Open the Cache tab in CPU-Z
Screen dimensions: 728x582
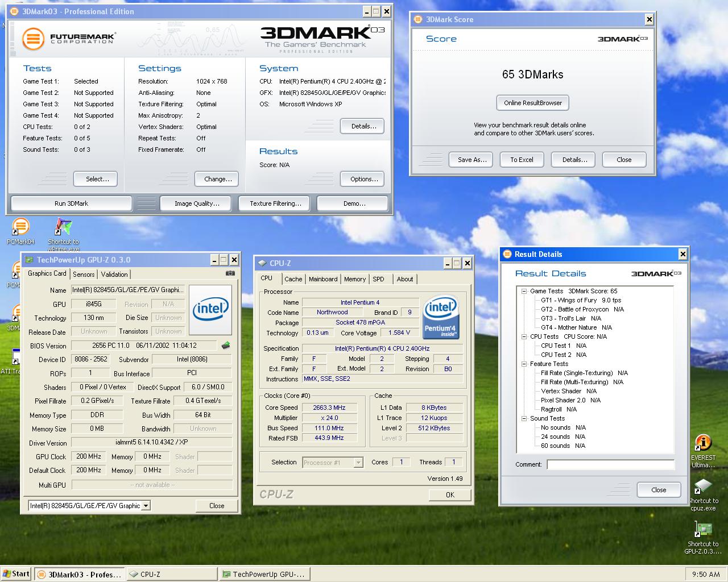tap(293, 279)
